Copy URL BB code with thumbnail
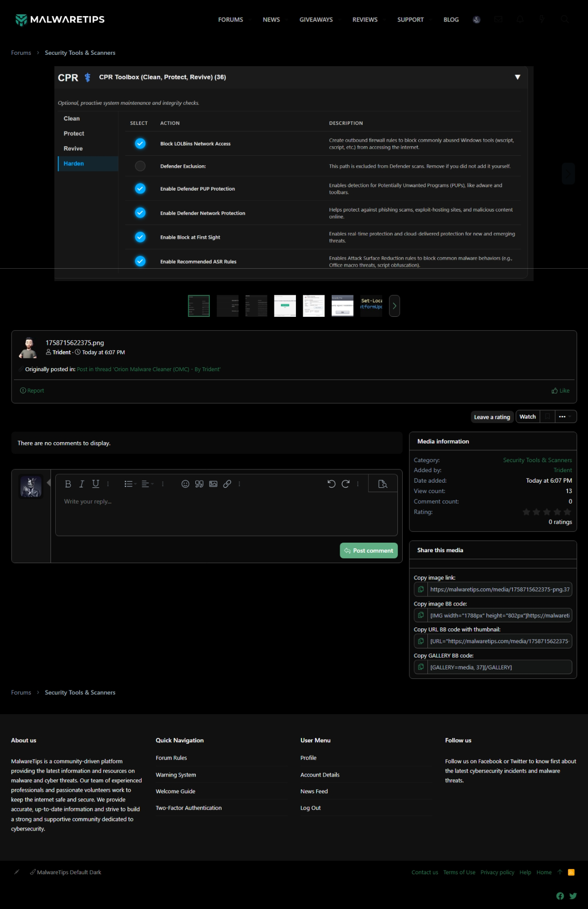This screenshot has height=909, width=588. (421, 641)
